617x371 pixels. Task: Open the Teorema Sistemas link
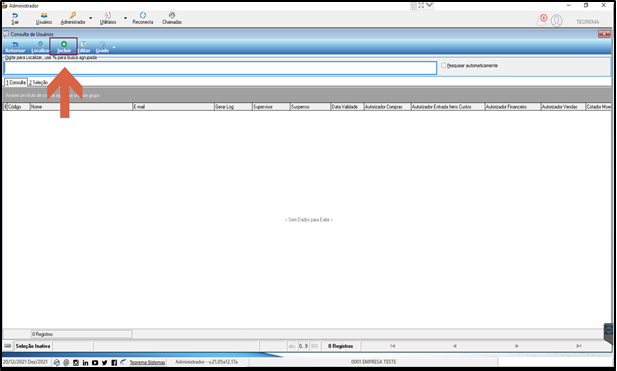148,362
